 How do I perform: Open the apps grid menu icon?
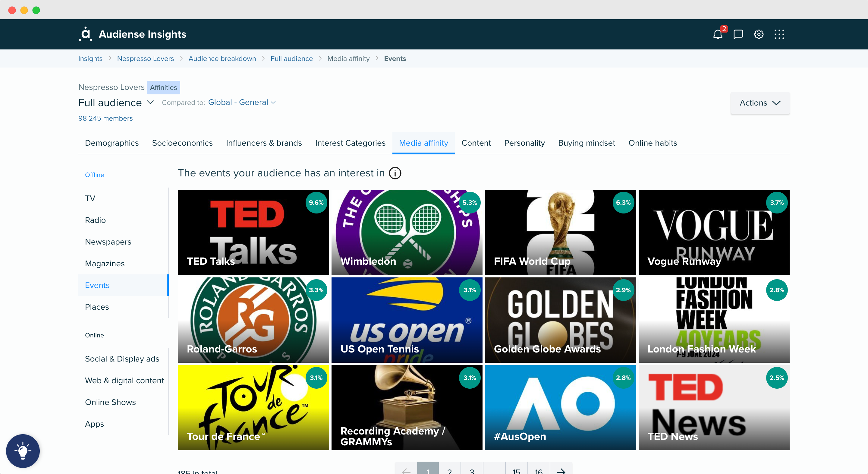[x=779, y=34]
